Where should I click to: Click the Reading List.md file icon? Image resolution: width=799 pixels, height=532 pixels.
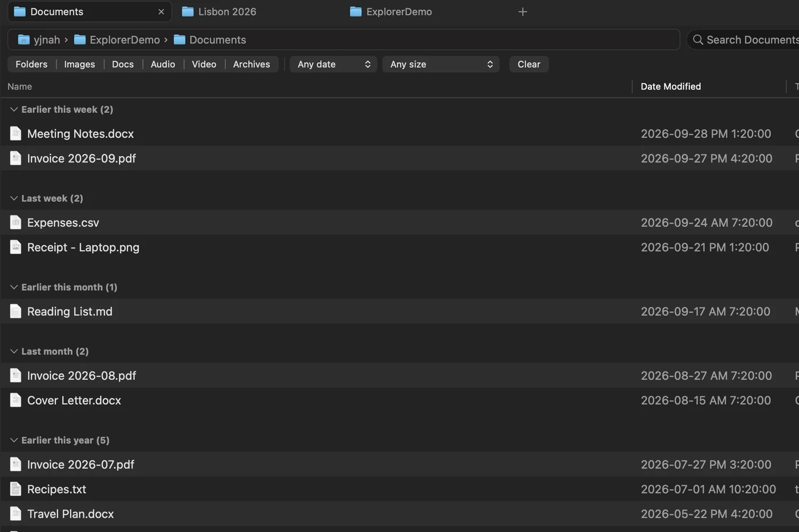click(x=15, y=311)
